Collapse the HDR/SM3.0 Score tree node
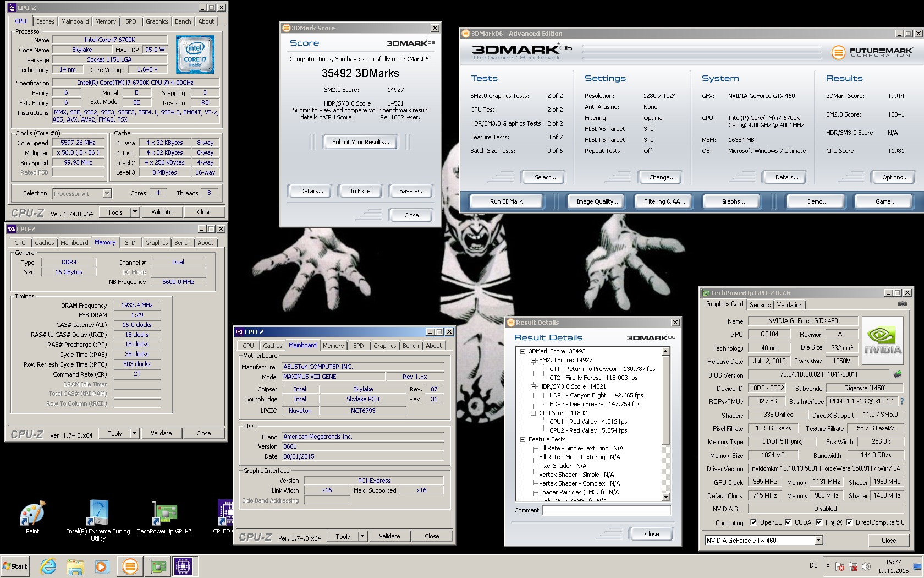This screenshot has width=924, height=578. tap(533, 386)
